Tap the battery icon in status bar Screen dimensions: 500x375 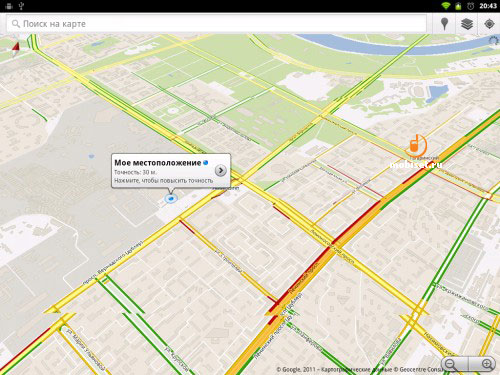click(459, 6)
